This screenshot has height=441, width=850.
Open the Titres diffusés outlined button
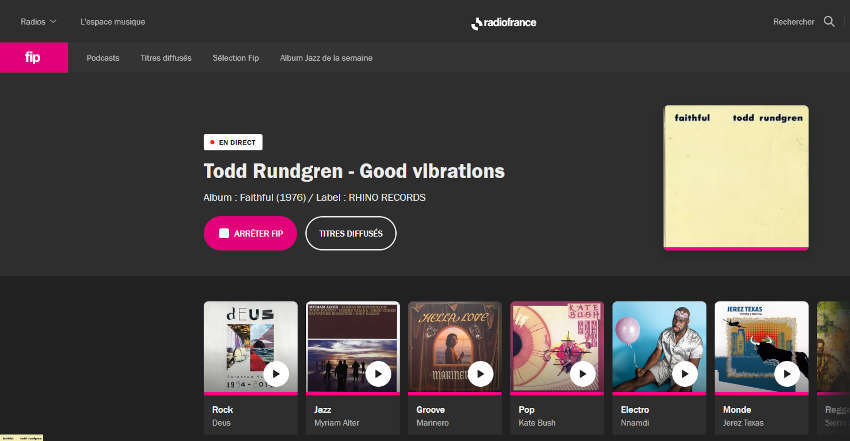[351, 234]
